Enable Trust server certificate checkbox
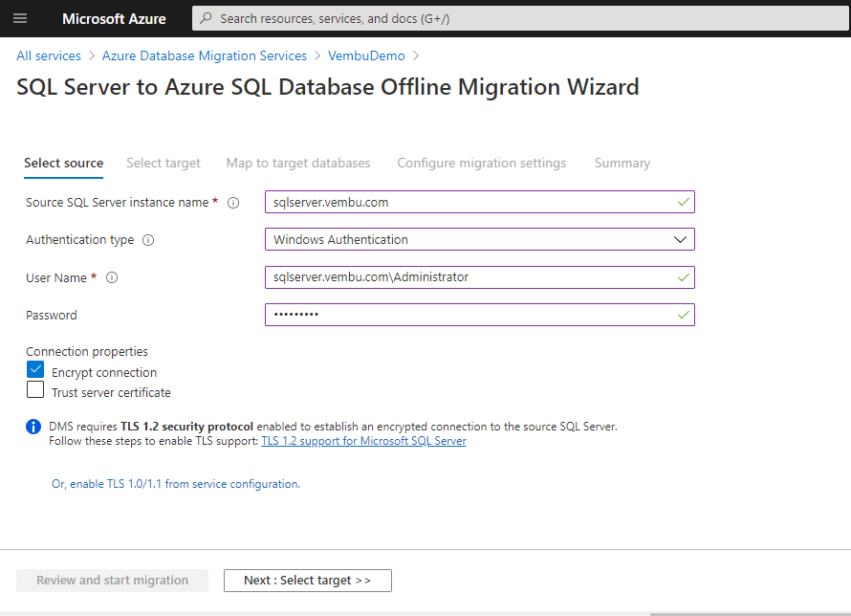This screenshot has height=616, width=851. (35, 389)
